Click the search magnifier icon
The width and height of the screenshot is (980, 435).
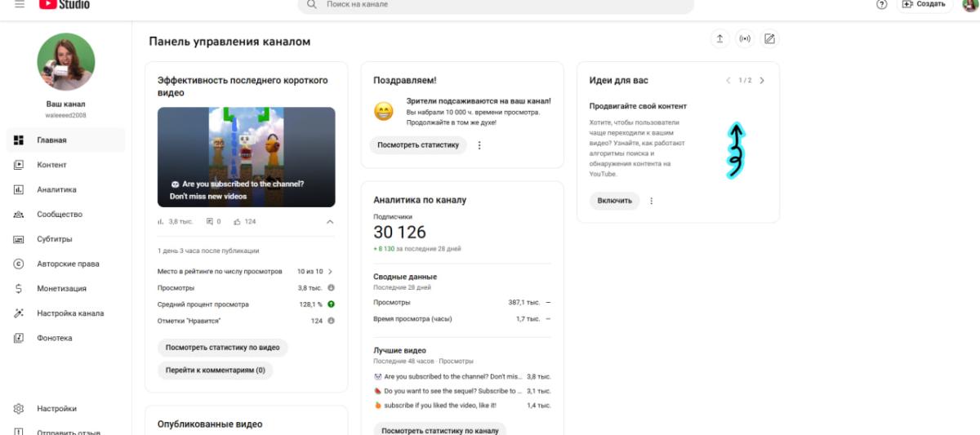point(311,4)
